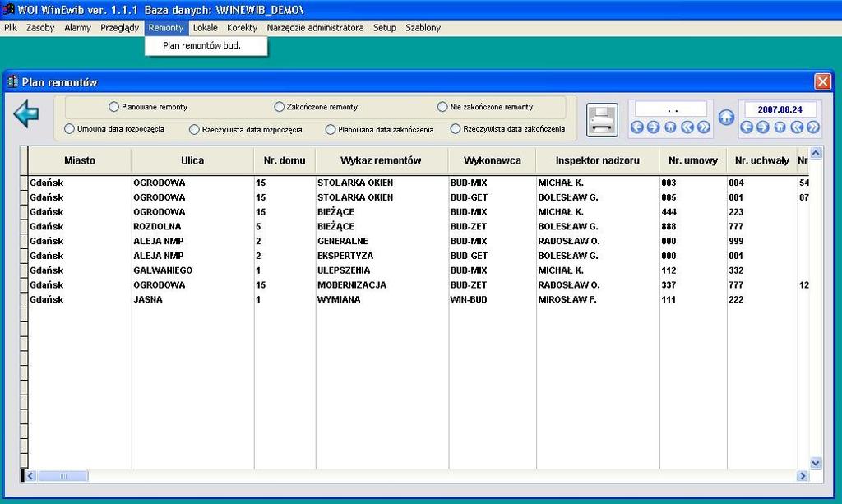Open the Alarmy menu

point(78,27)
